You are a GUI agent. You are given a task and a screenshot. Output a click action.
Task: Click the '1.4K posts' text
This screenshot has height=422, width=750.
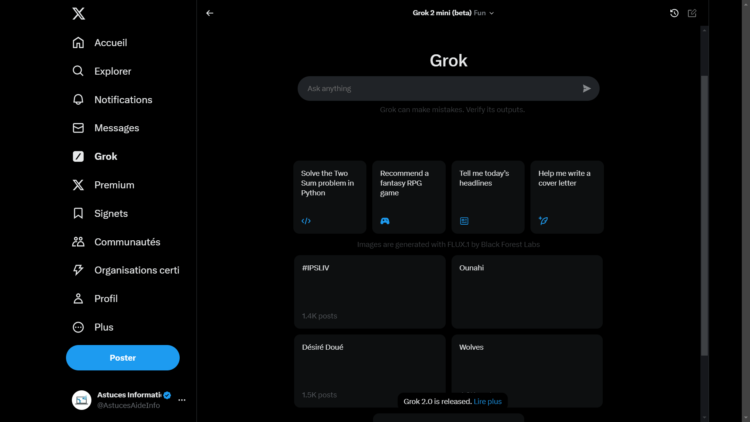coord(320,316)
